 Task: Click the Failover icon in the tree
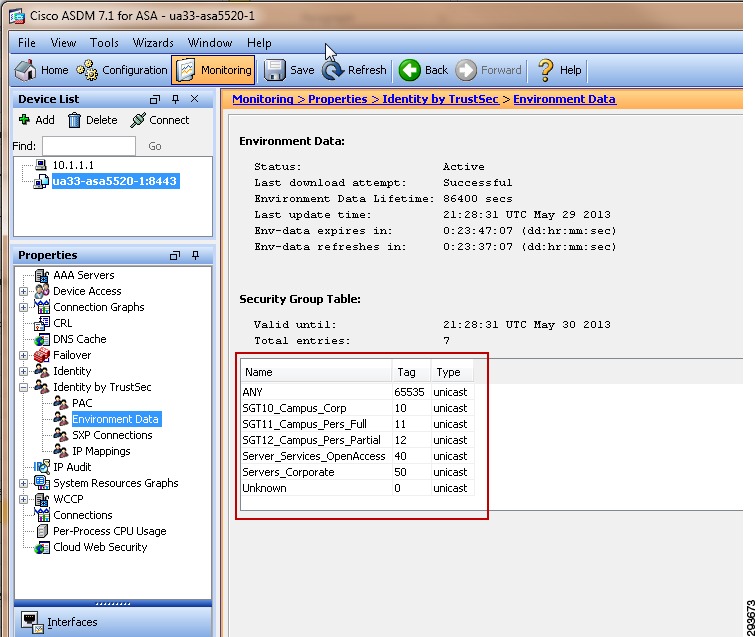click(x=42, y=355)
